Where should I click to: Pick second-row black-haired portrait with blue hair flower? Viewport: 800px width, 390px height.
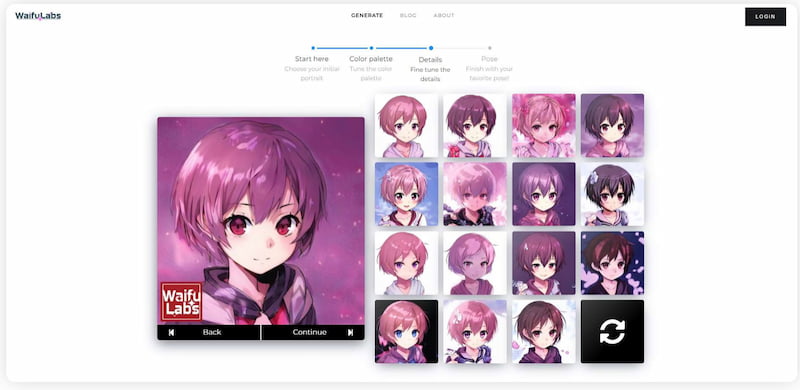tap(612, 194)
